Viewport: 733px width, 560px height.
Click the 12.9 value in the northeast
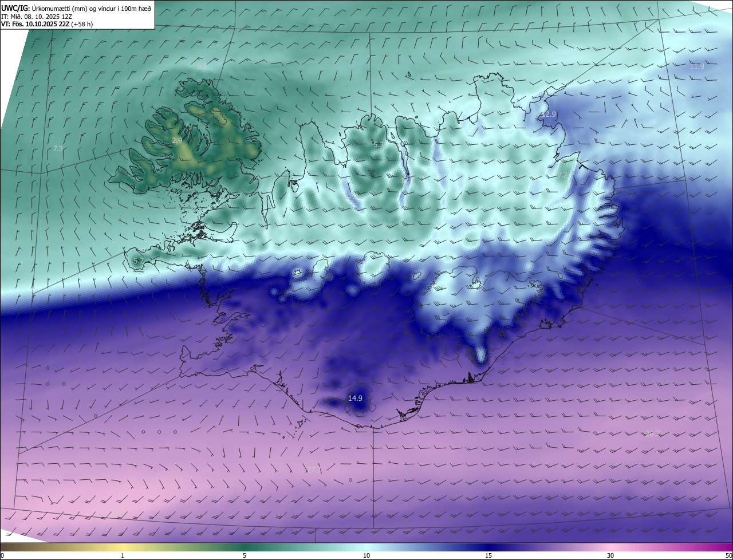click(x=549, y=115)
